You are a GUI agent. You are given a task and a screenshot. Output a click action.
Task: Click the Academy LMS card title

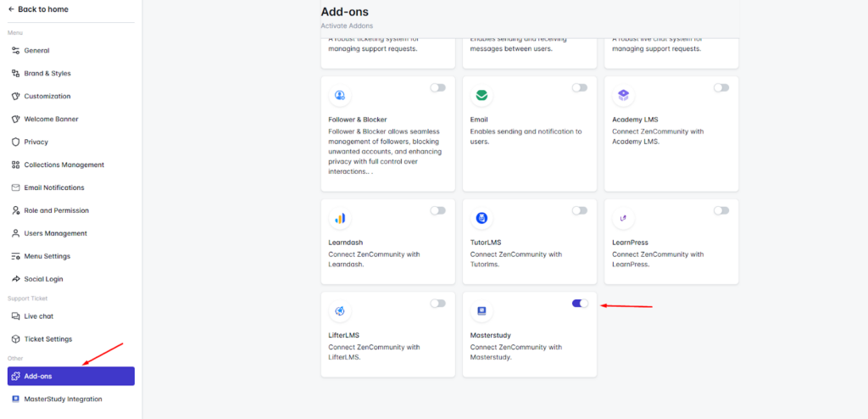click(x=635, y=120)
